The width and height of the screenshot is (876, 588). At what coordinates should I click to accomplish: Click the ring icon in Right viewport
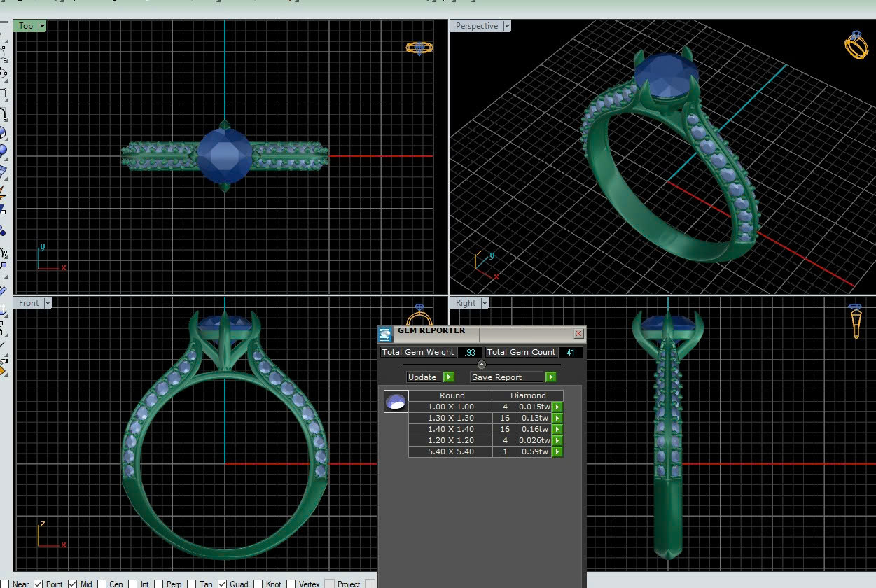click(x=855, y=321)
